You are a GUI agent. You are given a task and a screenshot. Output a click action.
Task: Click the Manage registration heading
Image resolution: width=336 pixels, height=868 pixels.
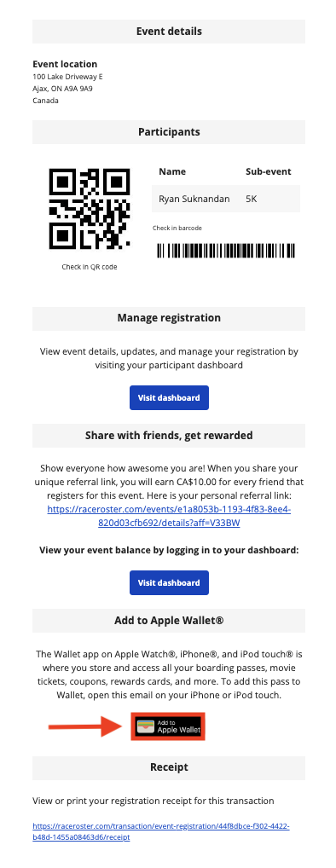(x=169, y=318)
